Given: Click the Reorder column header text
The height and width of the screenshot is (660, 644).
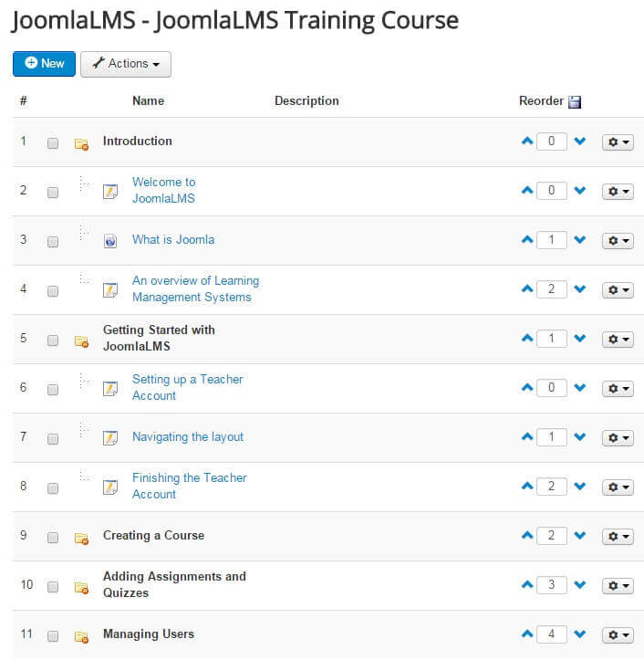Looking at the screenshot, I should pos(541,101).
